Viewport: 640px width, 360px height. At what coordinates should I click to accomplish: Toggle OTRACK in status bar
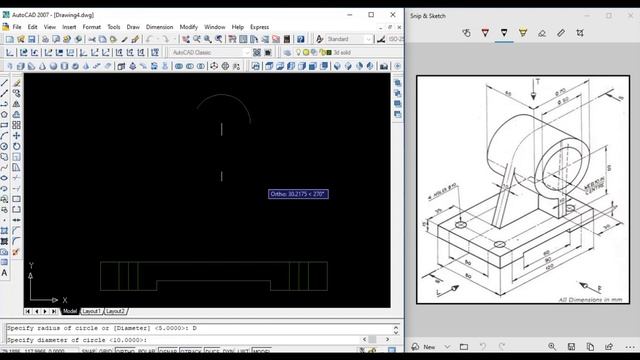pos(191,351)
